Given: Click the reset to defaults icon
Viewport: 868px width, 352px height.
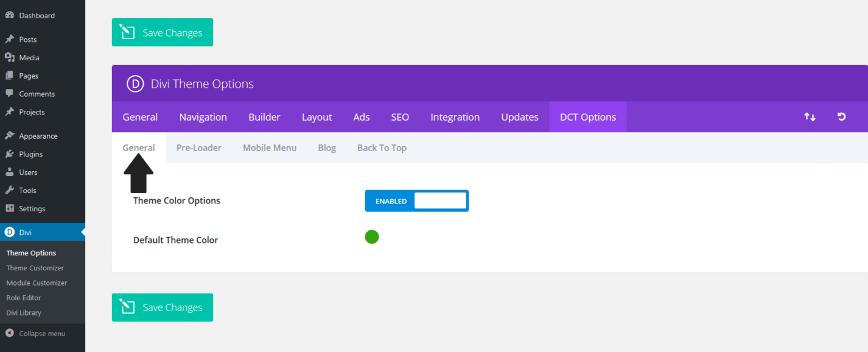Looking at the screenshot, I should [x=842, y=116].
